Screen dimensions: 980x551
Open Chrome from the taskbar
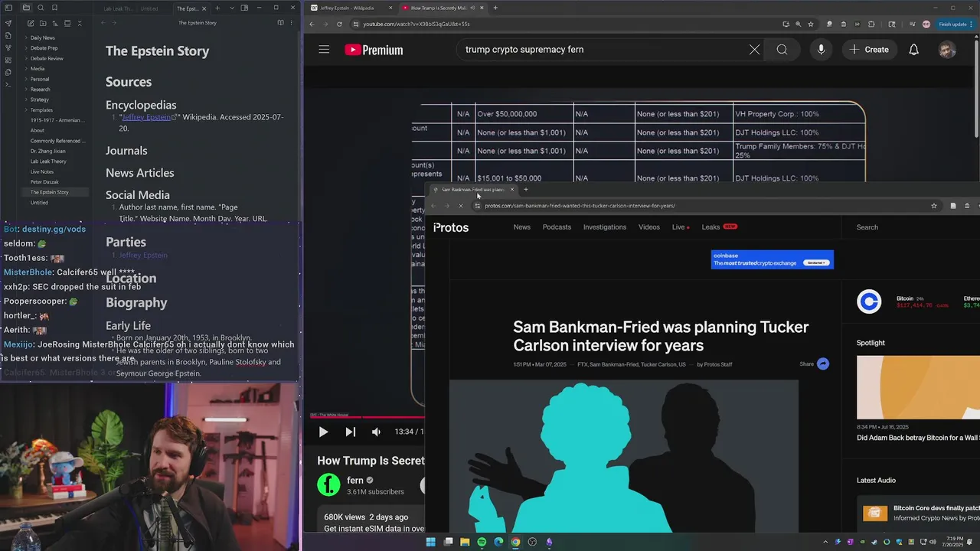pos(515,542)
